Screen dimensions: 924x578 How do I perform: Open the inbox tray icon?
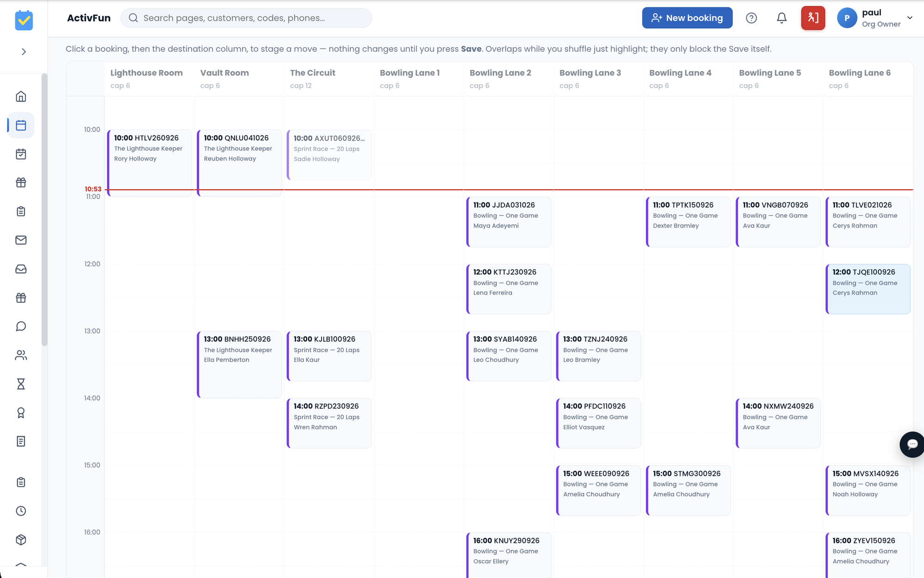[x=21, y=269]
